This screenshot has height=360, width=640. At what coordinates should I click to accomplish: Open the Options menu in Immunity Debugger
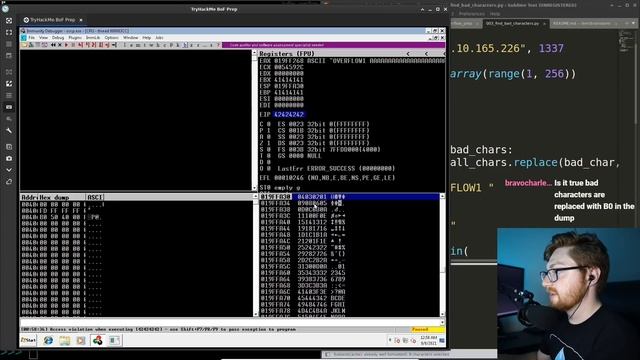pyautogui.click(x=111, y=38)
